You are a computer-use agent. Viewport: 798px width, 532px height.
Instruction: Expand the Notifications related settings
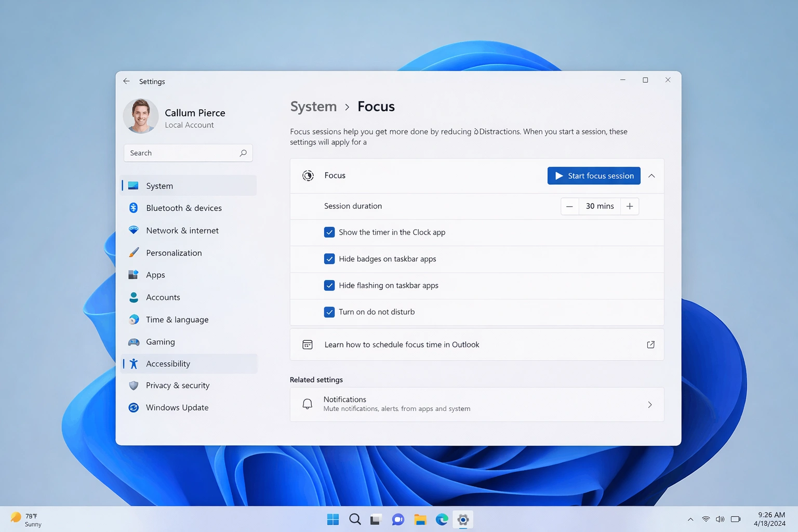[650, 405]
